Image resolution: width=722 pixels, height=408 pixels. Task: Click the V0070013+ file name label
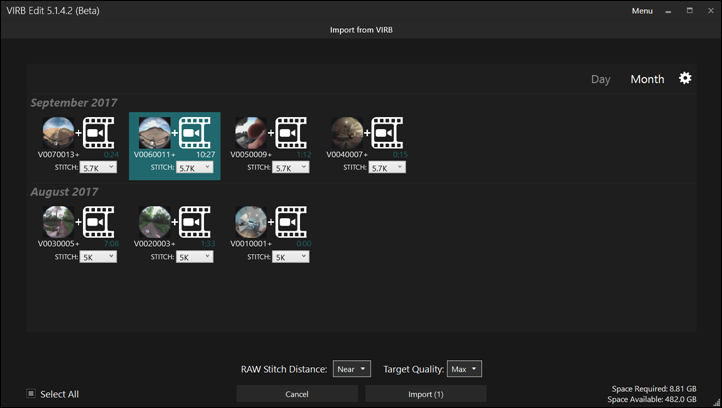click(58, 155)
